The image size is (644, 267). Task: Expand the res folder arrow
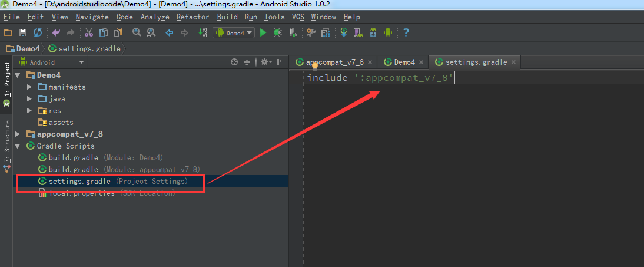point(29,111)
